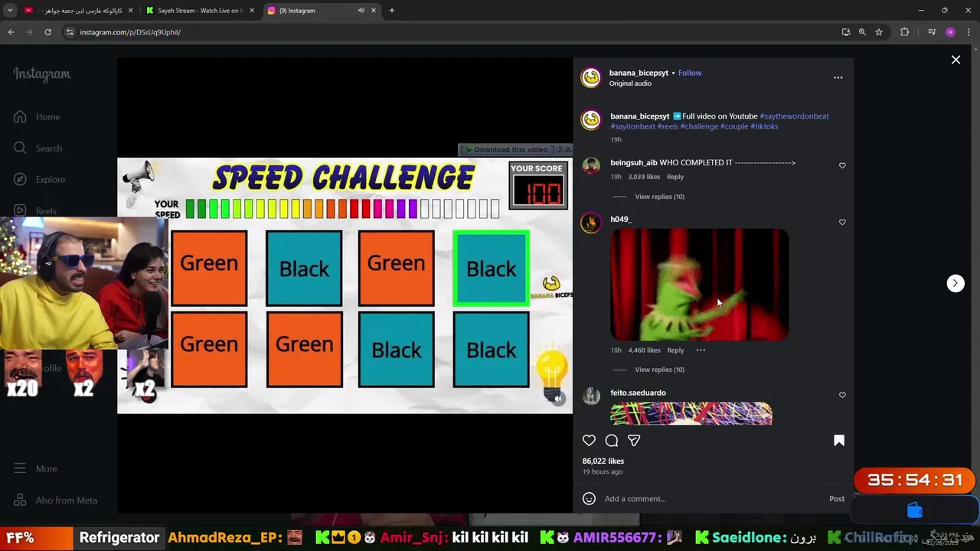Open the emoji picker in the comment box

tap(589, 499)
